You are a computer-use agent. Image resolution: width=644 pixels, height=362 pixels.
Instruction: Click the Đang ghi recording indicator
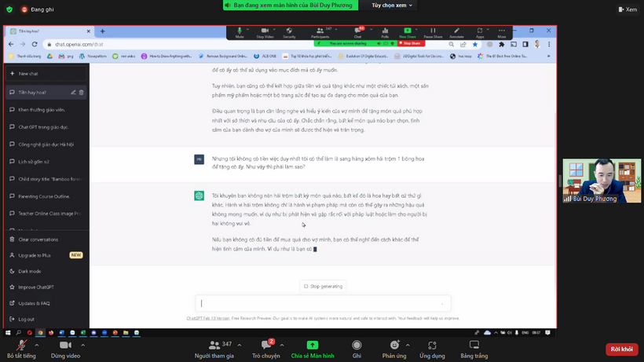point(38,9)
